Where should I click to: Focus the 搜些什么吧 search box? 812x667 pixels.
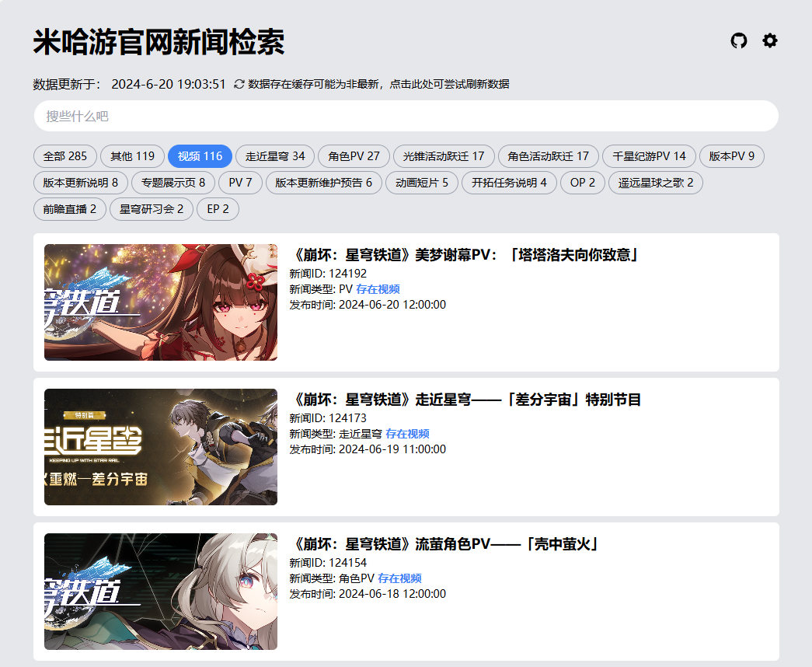coord(406,116)
